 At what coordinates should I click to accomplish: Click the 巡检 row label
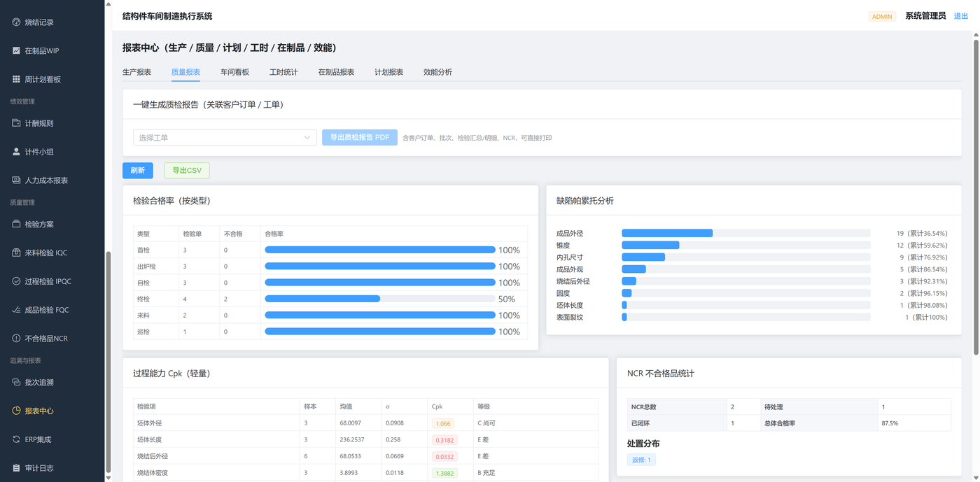[143, 332]
